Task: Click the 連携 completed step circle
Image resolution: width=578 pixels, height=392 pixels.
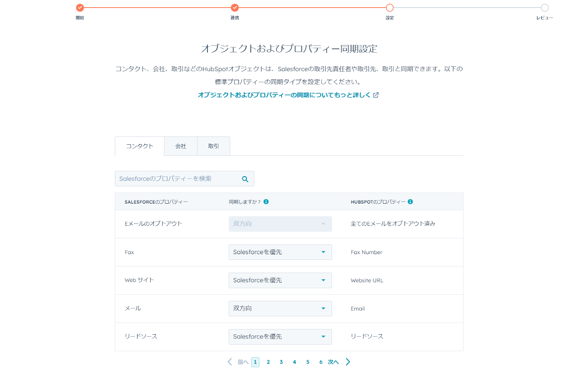Action: click(235, 8)
